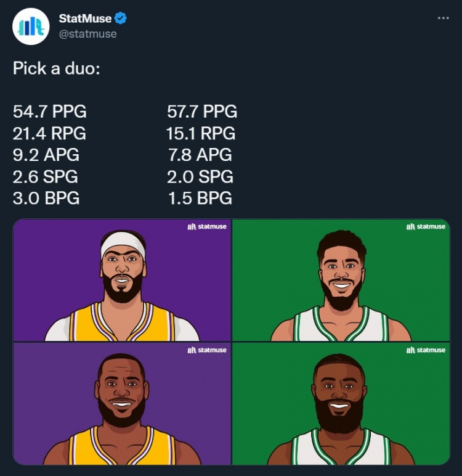Viewport: 462px width, 476px height.
Task: Open the headband player image on purple
Action: [122, 281]
